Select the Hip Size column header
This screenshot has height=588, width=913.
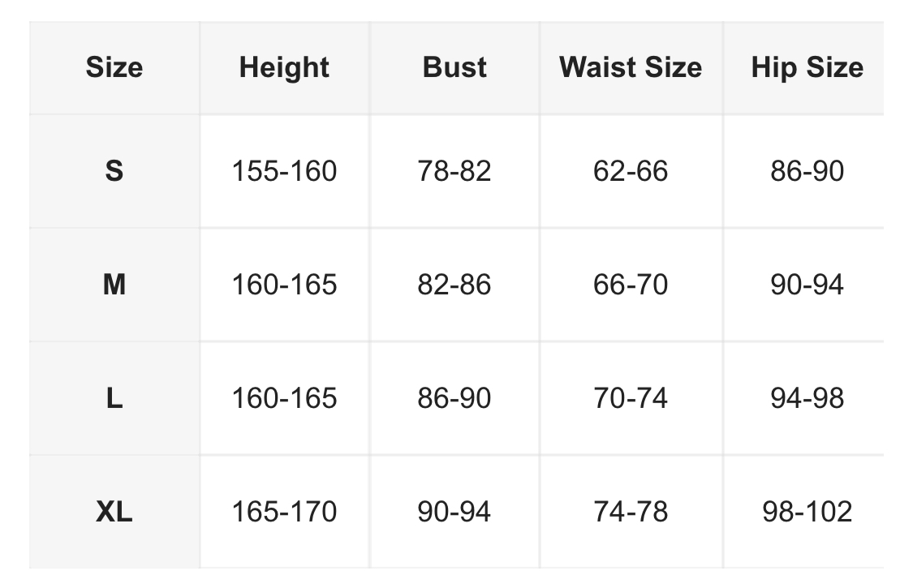pos(807,67)
